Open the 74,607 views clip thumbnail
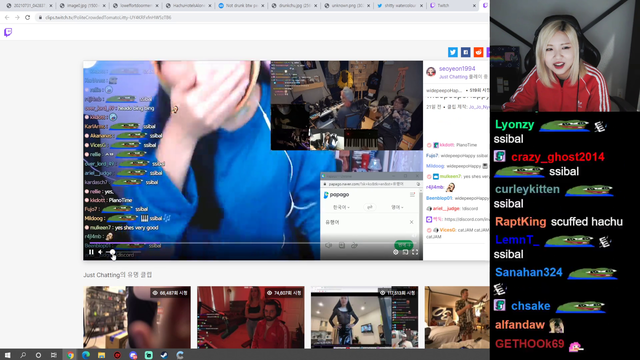 [x=251, y=317]
